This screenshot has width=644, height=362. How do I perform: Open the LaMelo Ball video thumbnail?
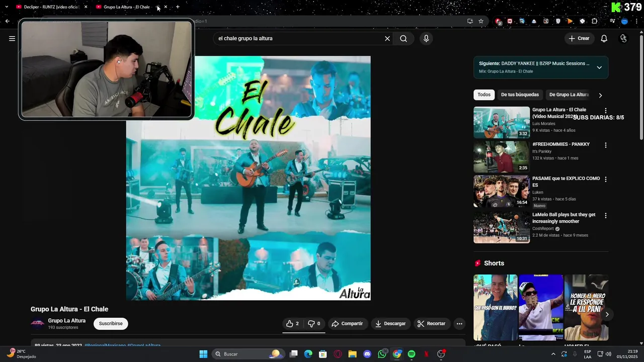click(x=502, y=227)
